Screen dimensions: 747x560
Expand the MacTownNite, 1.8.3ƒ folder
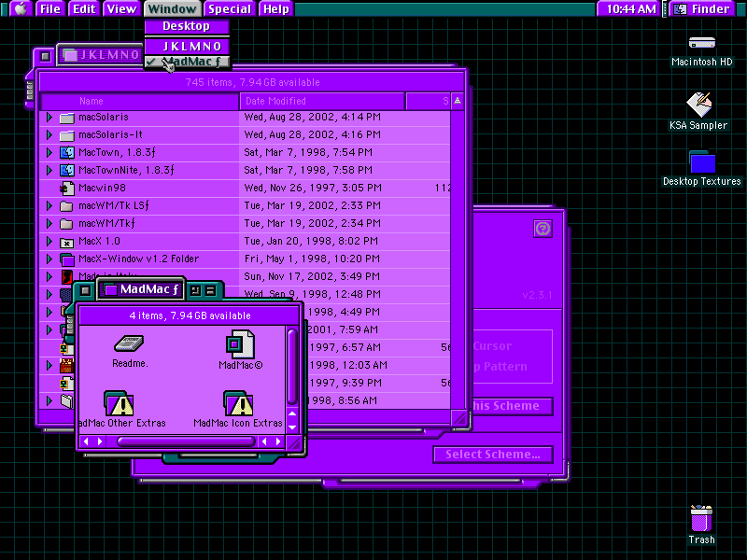tap(49, 170)
